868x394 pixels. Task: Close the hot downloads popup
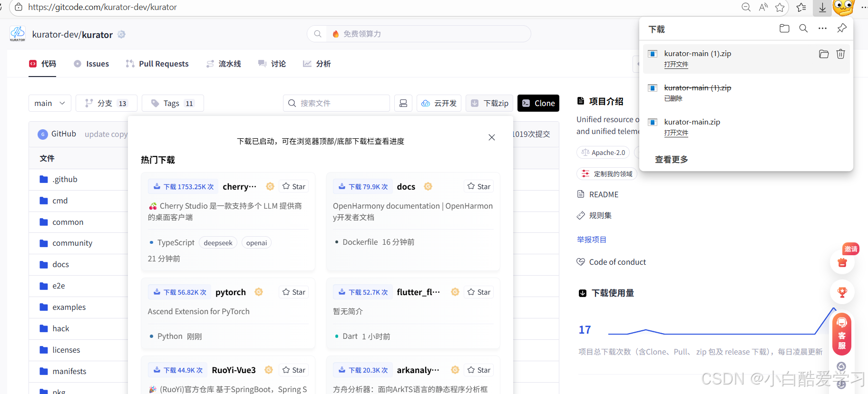pos(492,137)
